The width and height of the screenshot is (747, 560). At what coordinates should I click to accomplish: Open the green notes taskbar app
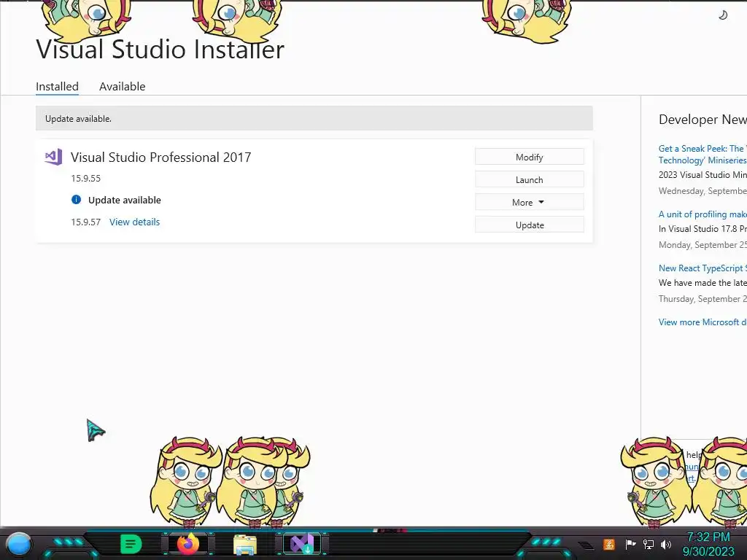[x=131, y=544]
